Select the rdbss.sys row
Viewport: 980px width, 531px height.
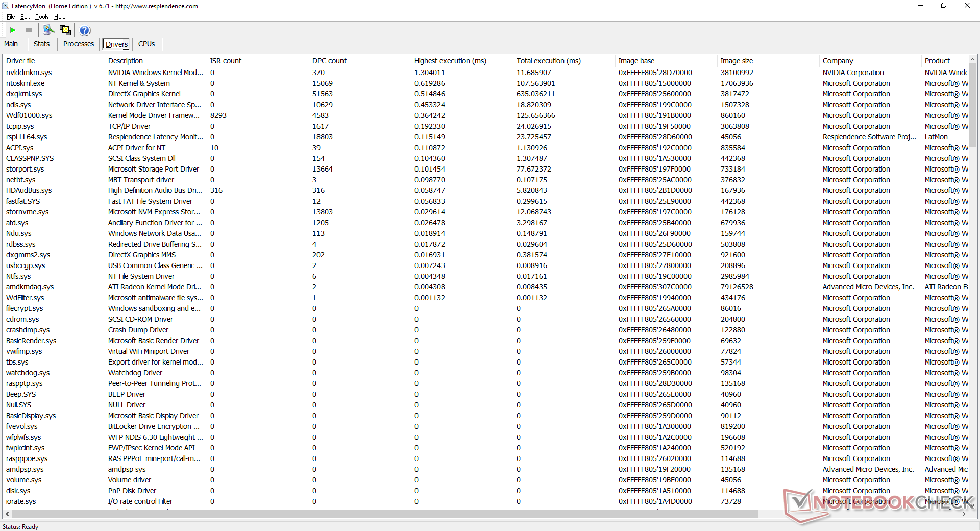[x=486, y=244]
